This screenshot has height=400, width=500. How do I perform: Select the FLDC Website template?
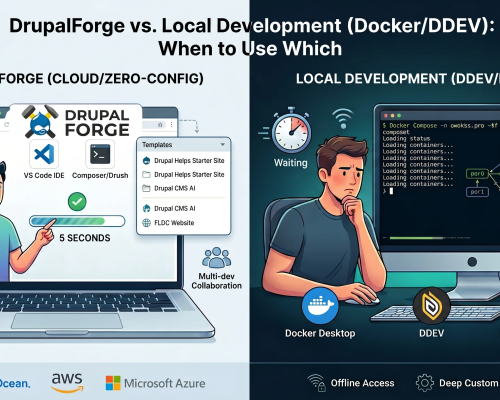click(x=168, y=223)
